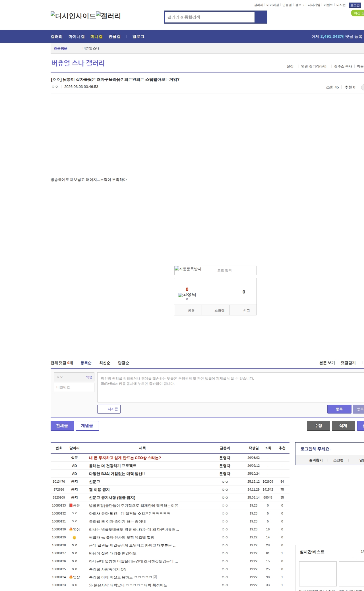
Task: Open the 갤러리 logo image beside 디시인사이드
Action: (109, 16)
